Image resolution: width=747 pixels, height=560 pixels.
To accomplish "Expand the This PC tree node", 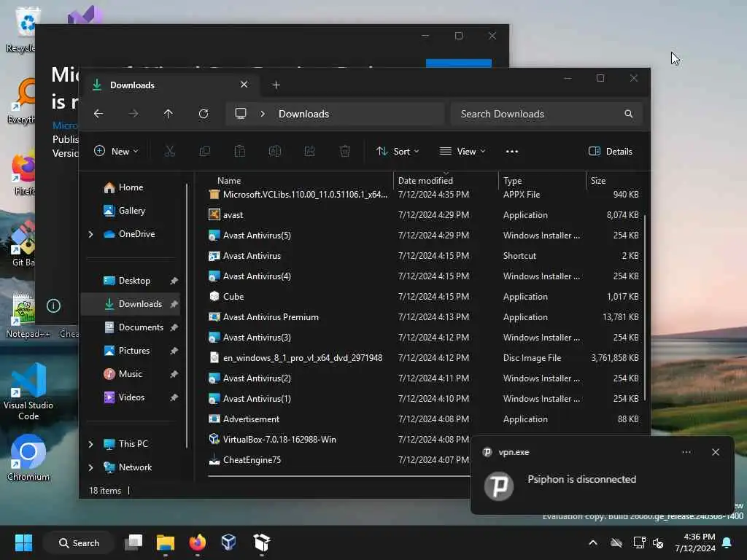I will click(x=90, y=444).
